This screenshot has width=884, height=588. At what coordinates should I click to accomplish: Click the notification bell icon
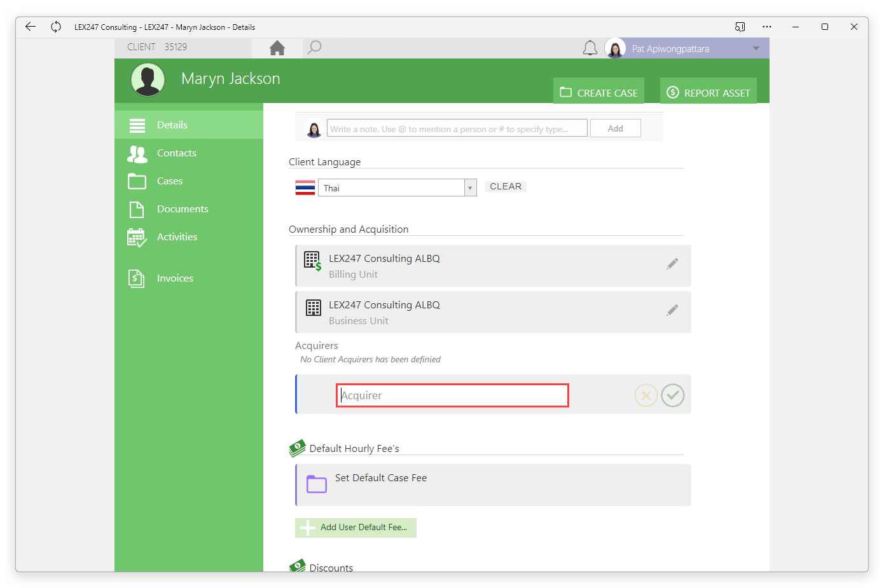pyautogui.click(x=590, y=48)
